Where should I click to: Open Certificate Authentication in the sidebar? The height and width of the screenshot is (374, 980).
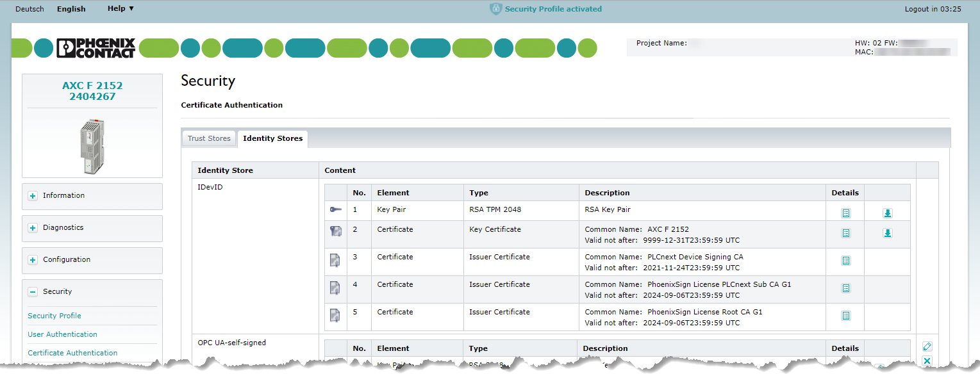(72, 353)
